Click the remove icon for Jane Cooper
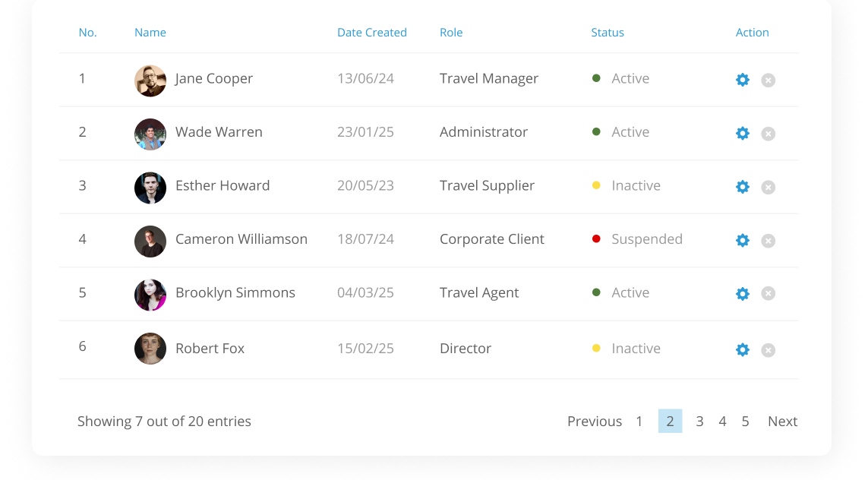The image size is (868, 480). point(768,79)
